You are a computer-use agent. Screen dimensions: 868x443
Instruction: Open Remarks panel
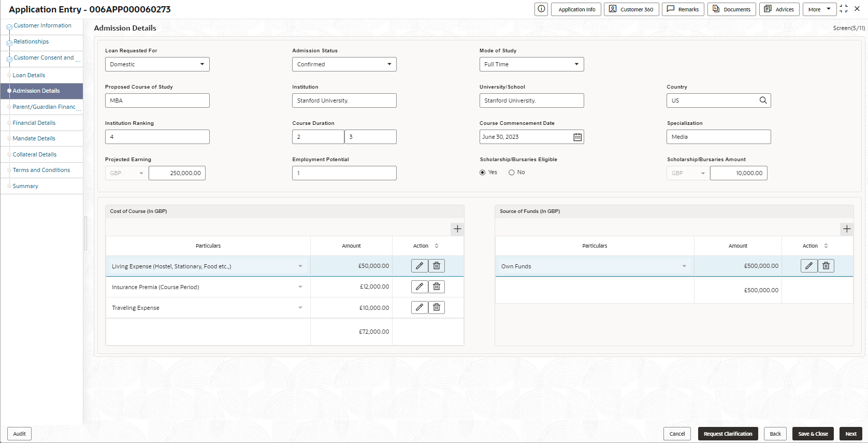coord(683,9)
